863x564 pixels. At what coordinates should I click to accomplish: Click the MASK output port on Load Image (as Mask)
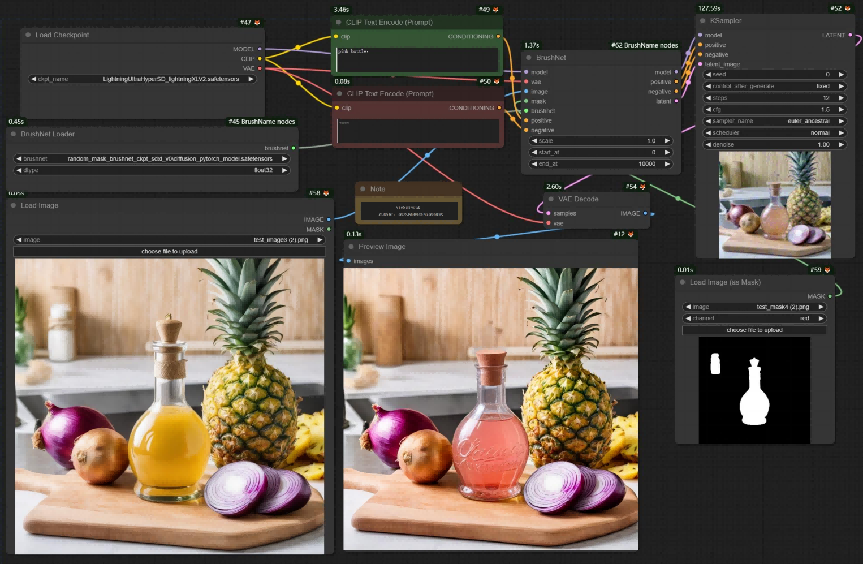point(831,296)
